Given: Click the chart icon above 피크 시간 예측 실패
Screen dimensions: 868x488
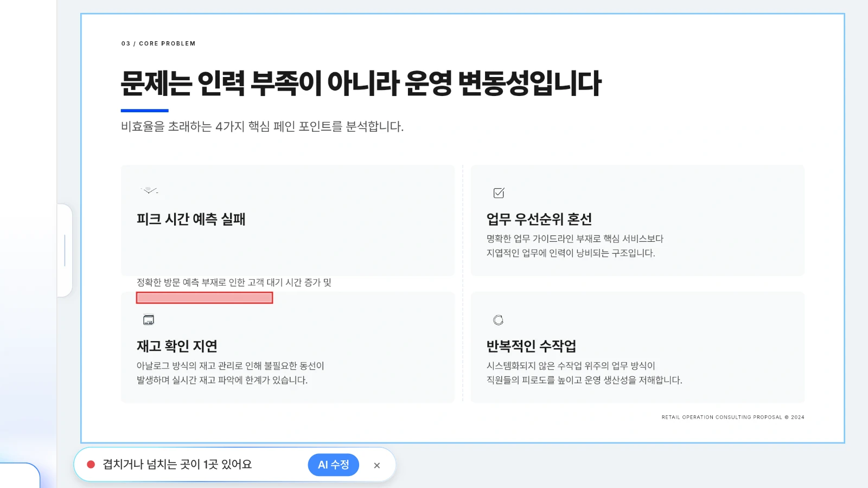Looking at the screenshot, I should [x=149, y=190].
